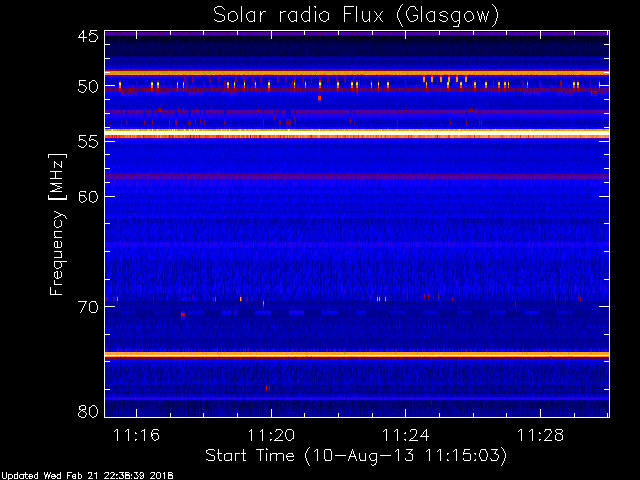Select the 11:24 time tick label
640x480 pixels.
[404, 435]
